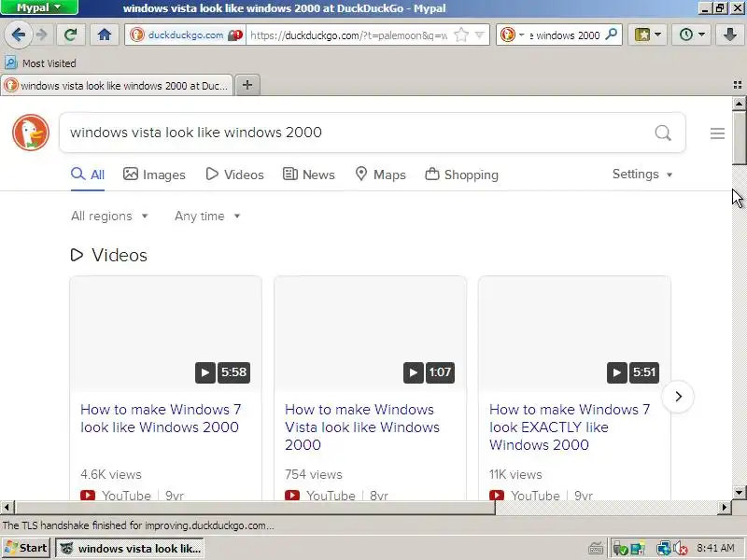
Task: Click the DuckDuckGo duck logo
Action: coord(31,133)
